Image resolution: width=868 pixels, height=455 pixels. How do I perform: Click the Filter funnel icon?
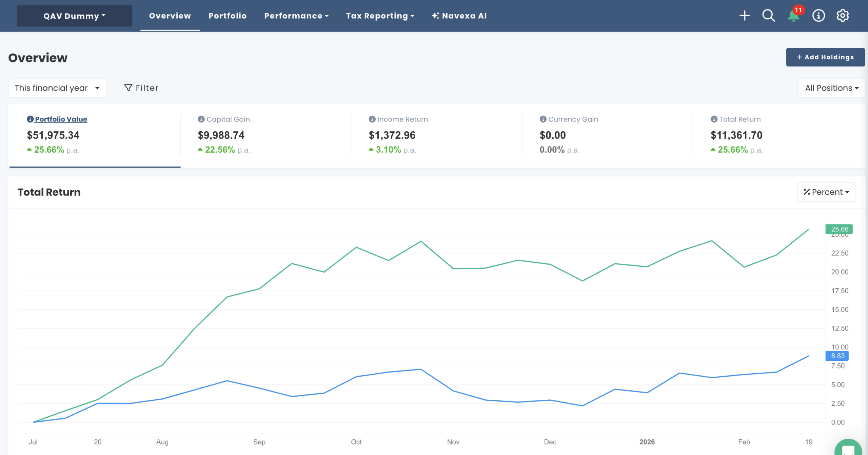pos(128,88)
